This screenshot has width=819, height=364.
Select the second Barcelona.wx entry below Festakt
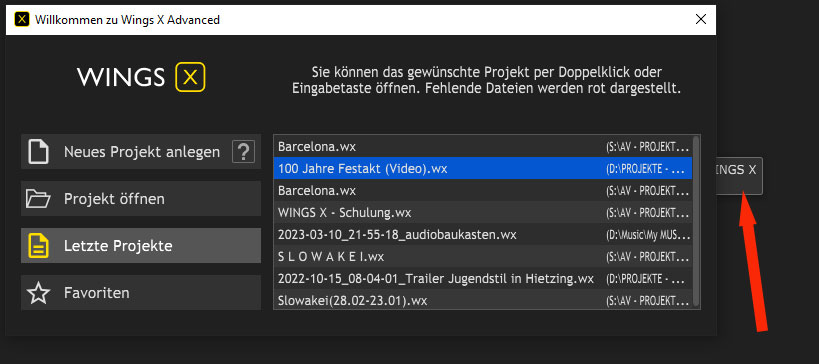483,190
